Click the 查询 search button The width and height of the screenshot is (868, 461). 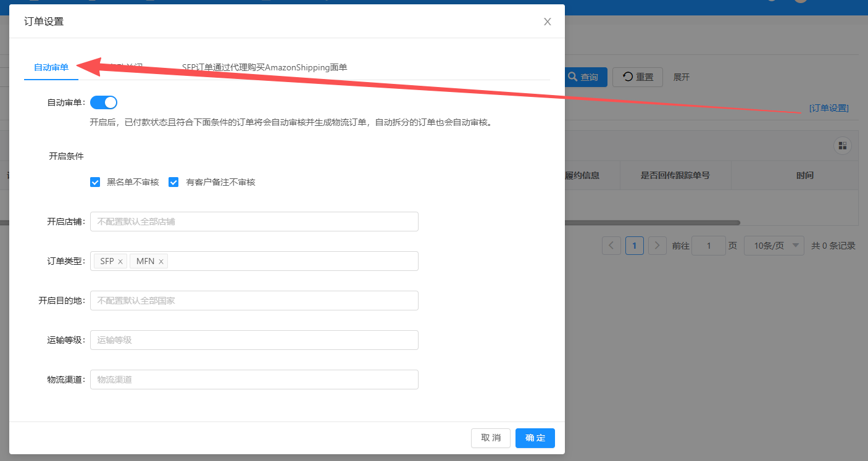coord(583,77)
